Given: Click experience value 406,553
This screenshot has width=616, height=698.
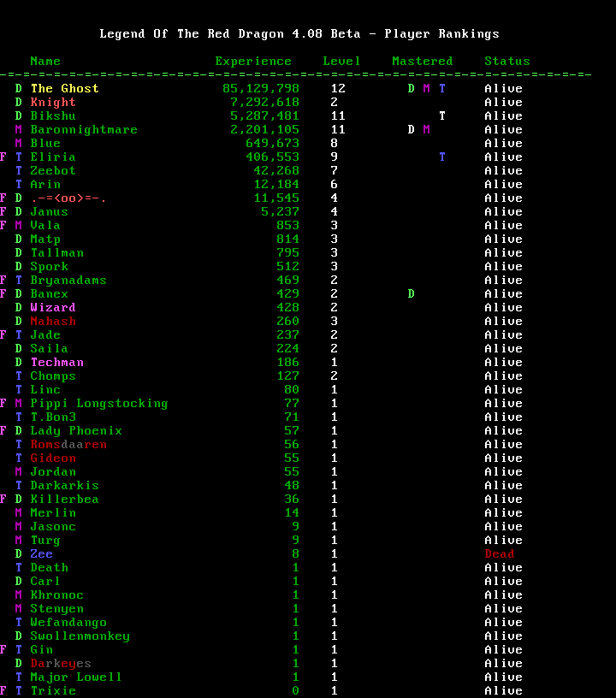Looking at the screenshot, I should pos(272,157).
